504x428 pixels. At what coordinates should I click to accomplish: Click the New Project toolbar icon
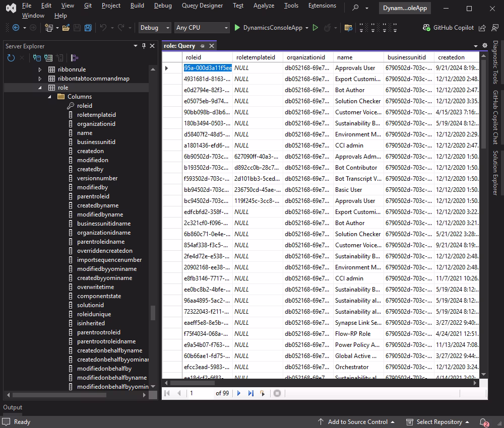[48, 28]
